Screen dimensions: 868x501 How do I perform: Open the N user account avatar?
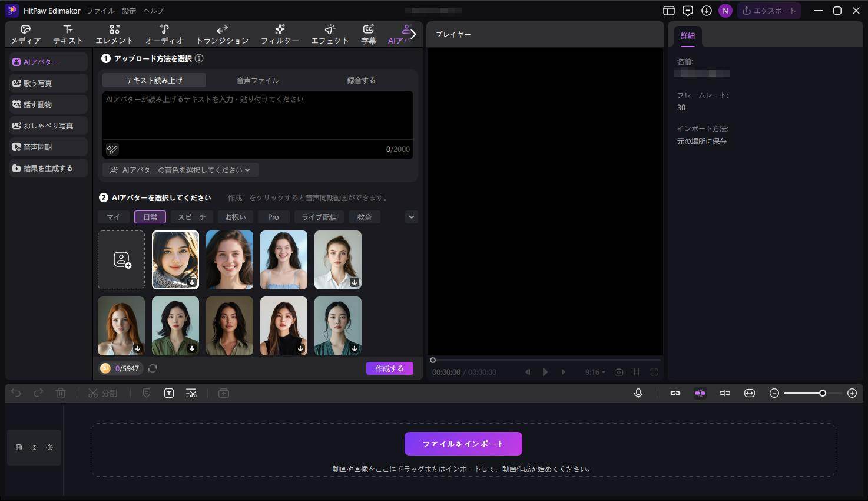coord(725,11)
